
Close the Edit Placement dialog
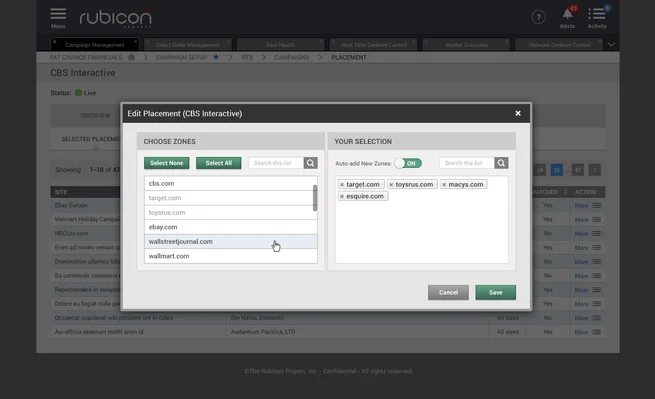(x=518, y=113)
